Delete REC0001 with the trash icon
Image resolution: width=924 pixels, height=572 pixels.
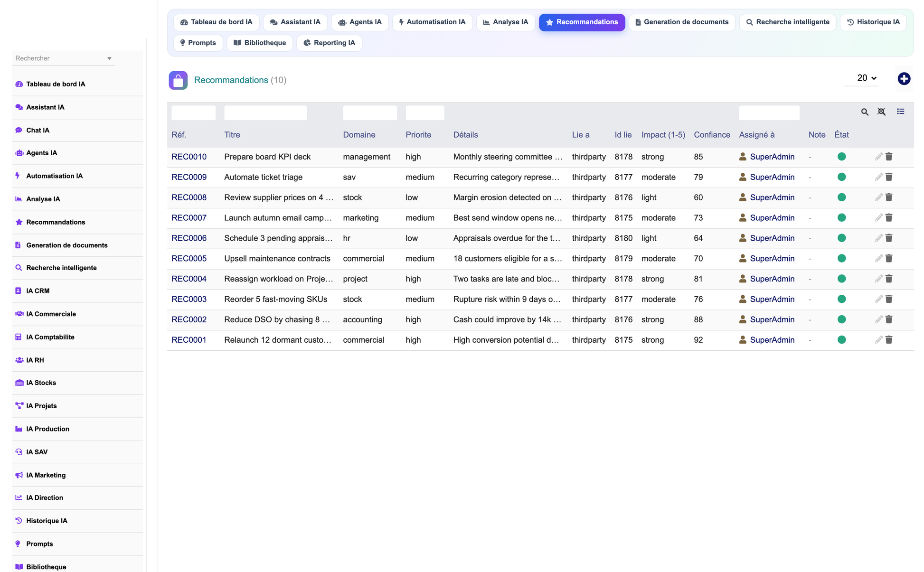point(889,340)
